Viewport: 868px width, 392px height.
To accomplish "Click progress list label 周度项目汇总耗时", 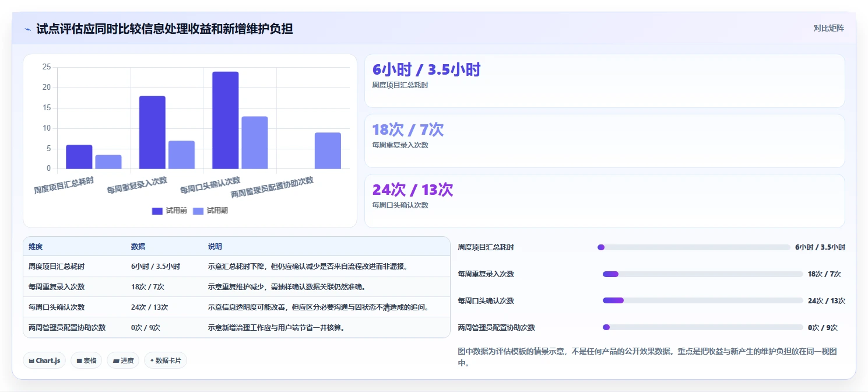I will [x=486, y=247].
